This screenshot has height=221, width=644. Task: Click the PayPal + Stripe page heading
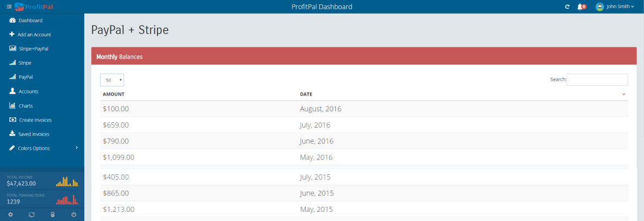pos(130,30)
